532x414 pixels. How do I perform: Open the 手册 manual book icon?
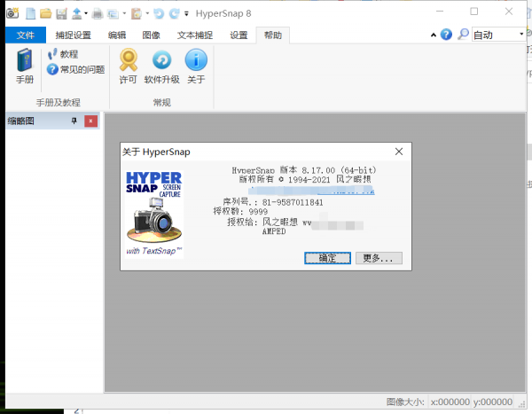pyautogui.click(x=25, y=66)
